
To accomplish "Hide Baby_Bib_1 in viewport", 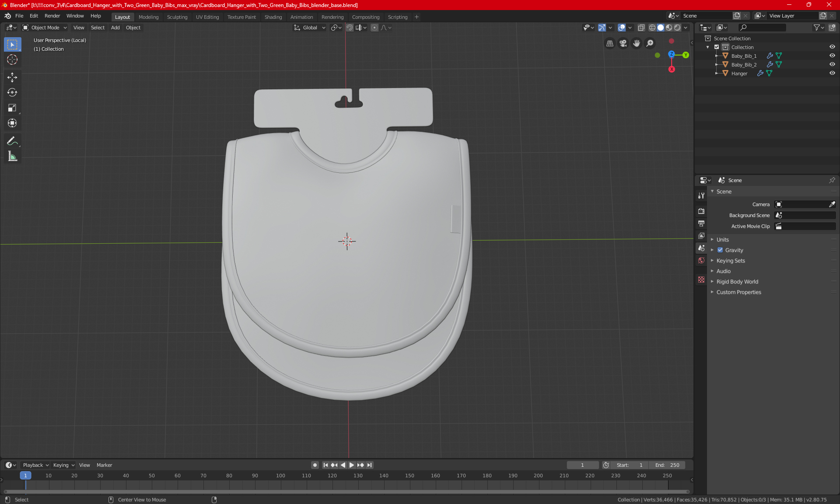I will coord(832,56).
